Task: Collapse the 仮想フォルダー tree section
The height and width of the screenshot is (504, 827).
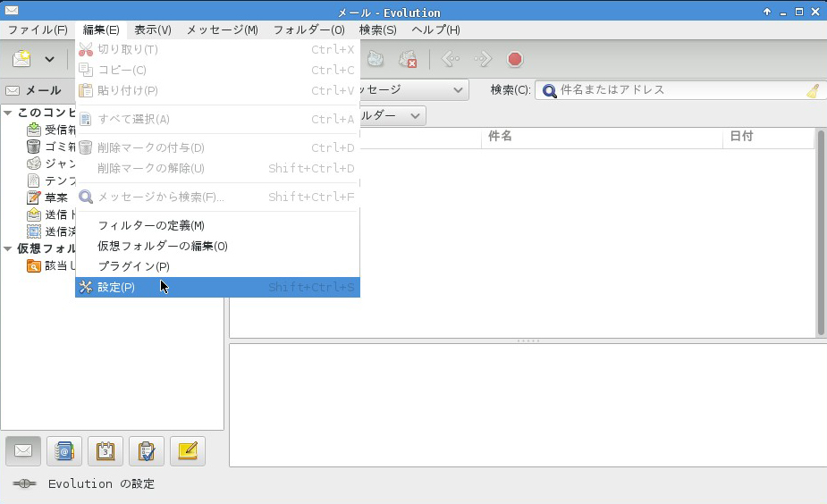Action: click(x=8, y=248)
